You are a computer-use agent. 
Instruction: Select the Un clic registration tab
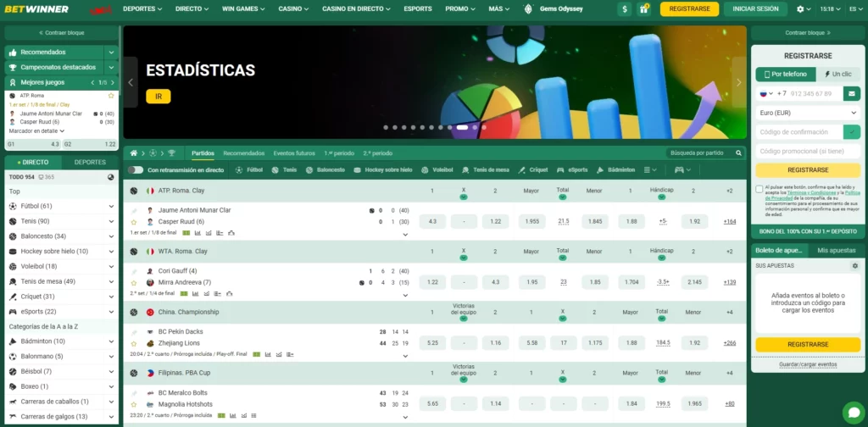pos(838,74)
